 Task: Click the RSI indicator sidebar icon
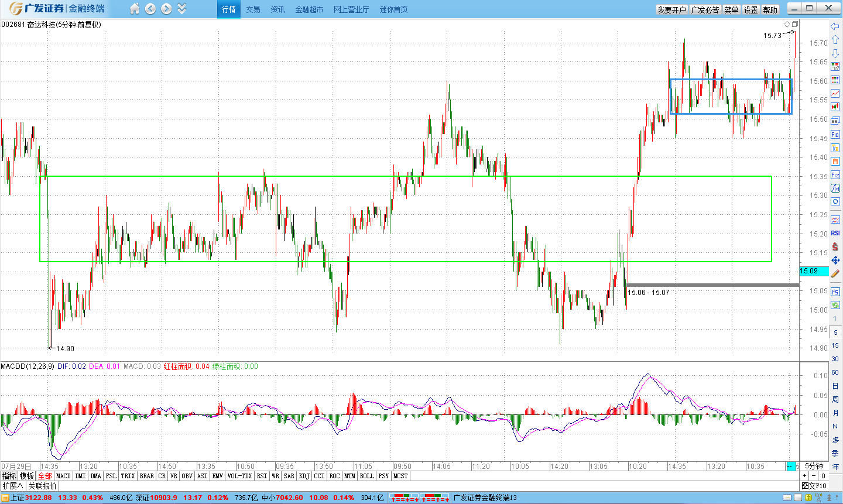coord(835,233)
